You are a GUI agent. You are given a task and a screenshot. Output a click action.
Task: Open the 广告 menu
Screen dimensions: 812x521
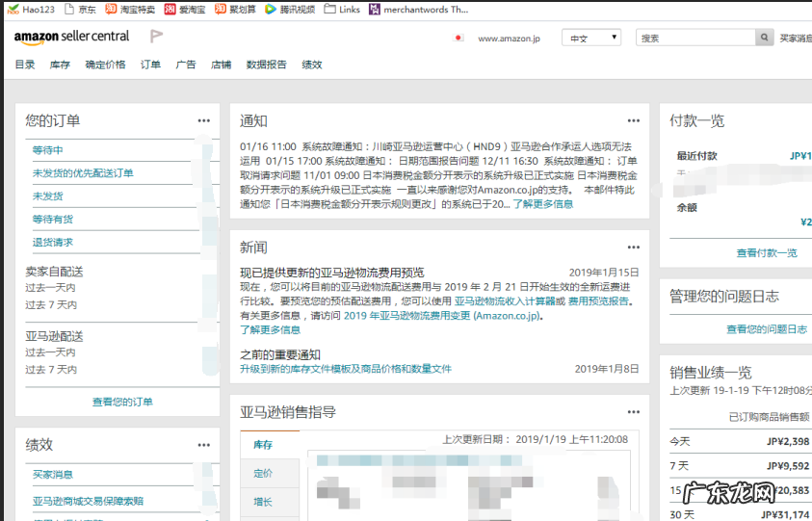click(x=186, y=65)
